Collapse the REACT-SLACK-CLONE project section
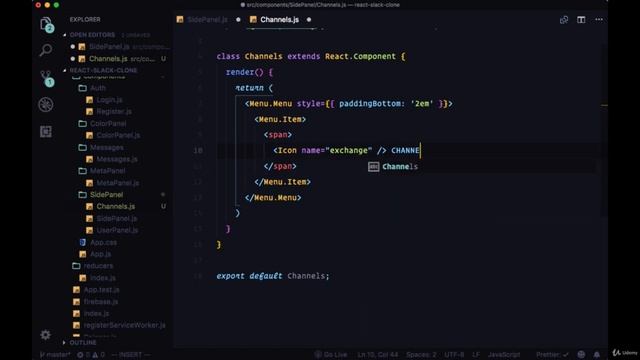Screen dimensions: 640x360 pyautogui.click(x=103, y=70)
